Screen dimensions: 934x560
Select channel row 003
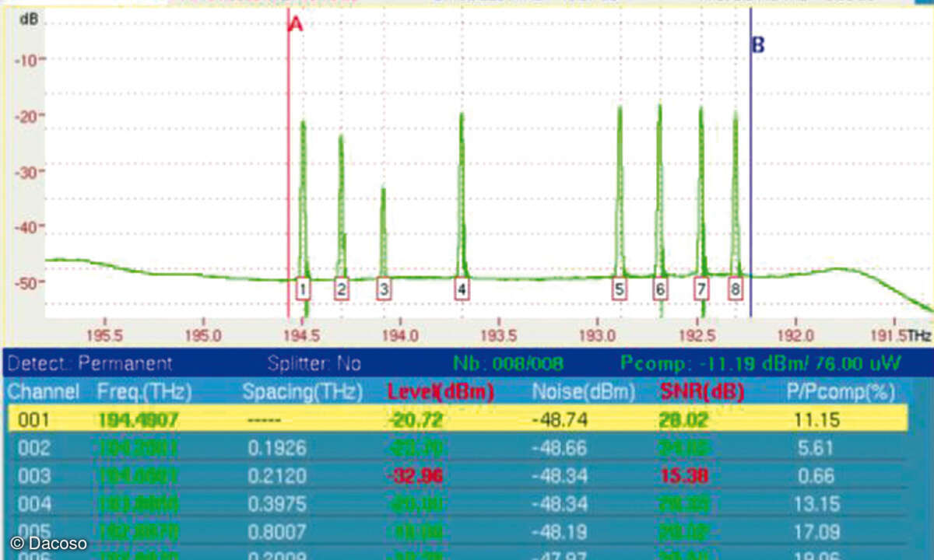[457, 476]
